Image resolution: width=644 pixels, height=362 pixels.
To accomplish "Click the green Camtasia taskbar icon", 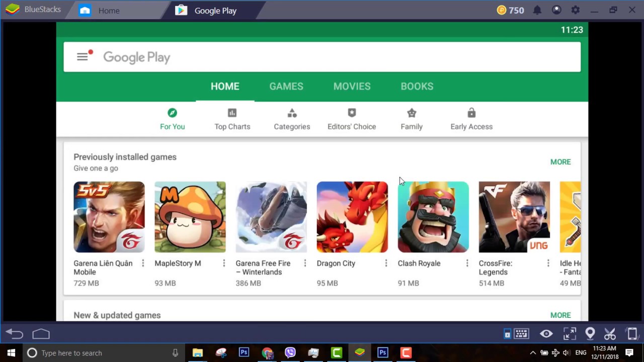I will point(337,353).
